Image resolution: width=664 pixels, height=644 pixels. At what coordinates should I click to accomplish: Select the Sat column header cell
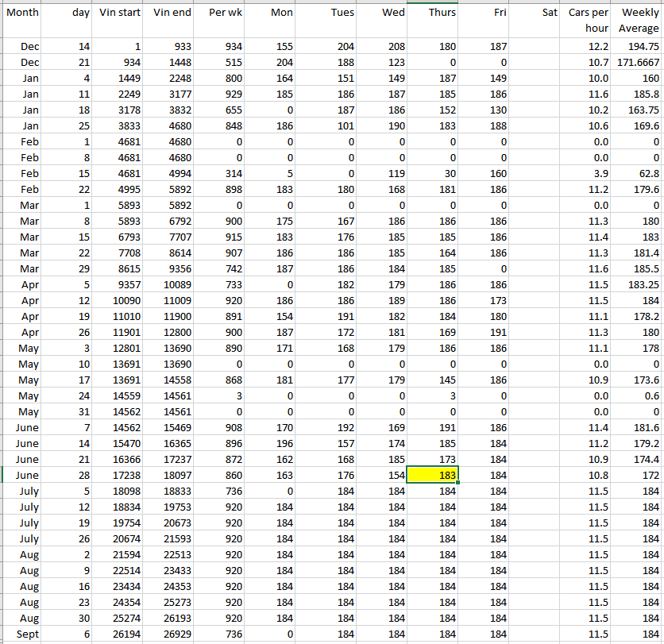[x=536, y=13]
